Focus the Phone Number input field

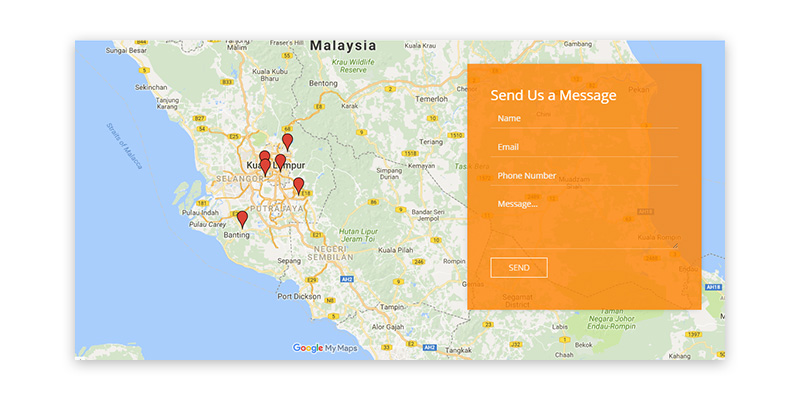point(584,176)
